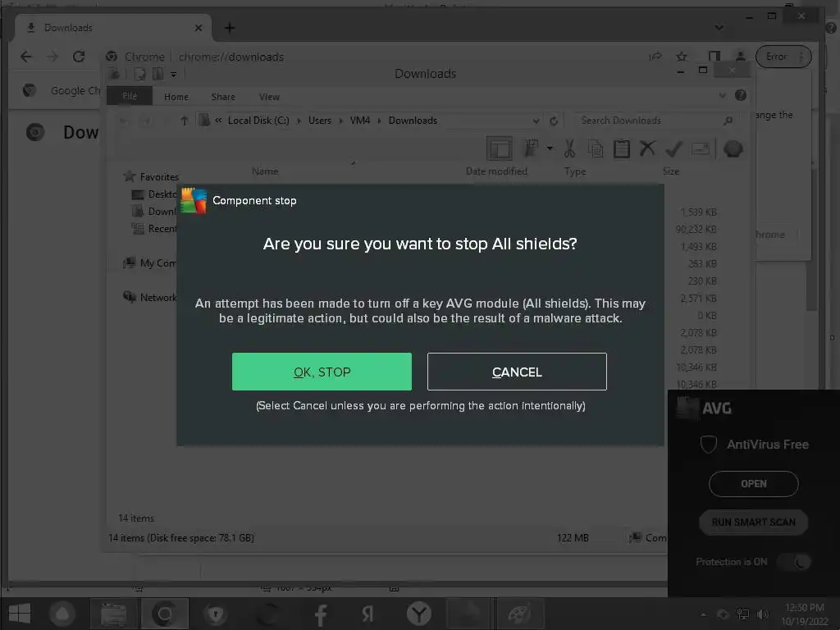
Task: Click Users in the breadcrumb path
Action: 320,121
